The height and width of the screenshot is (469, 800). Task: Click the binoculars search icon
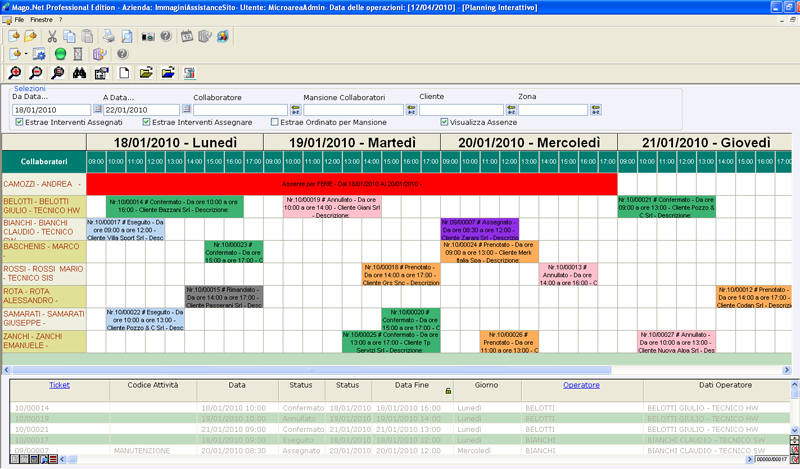(79, 73)
